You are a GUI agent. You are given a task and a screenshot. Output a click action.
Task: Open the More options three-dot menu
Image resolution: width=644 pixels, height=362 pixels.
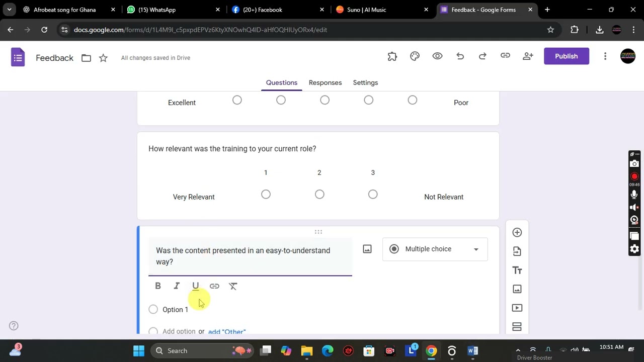coord(605,56)
